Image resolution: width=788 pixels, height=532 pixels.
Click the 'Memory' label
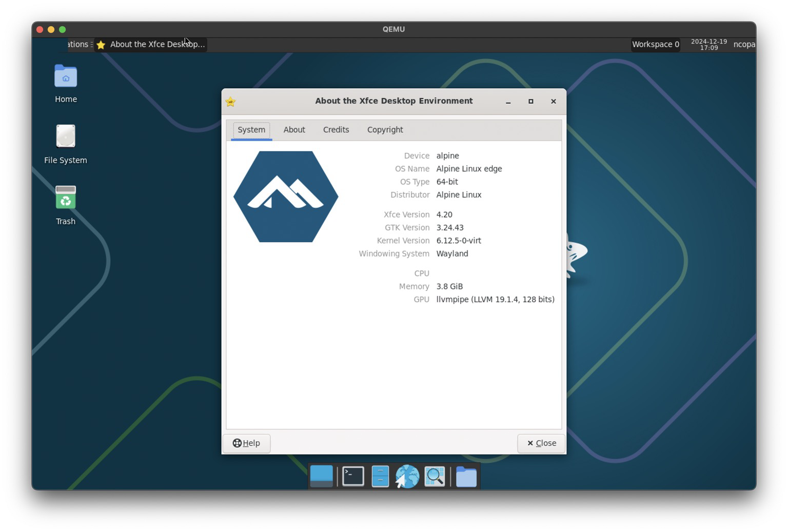(x=415, y=287)
